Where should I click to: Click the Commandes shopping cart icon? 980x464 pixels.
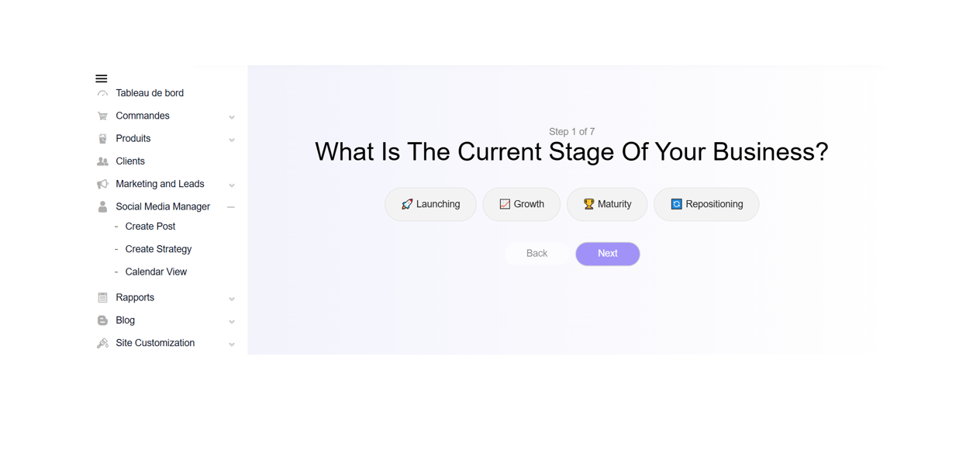pos(102,116)
